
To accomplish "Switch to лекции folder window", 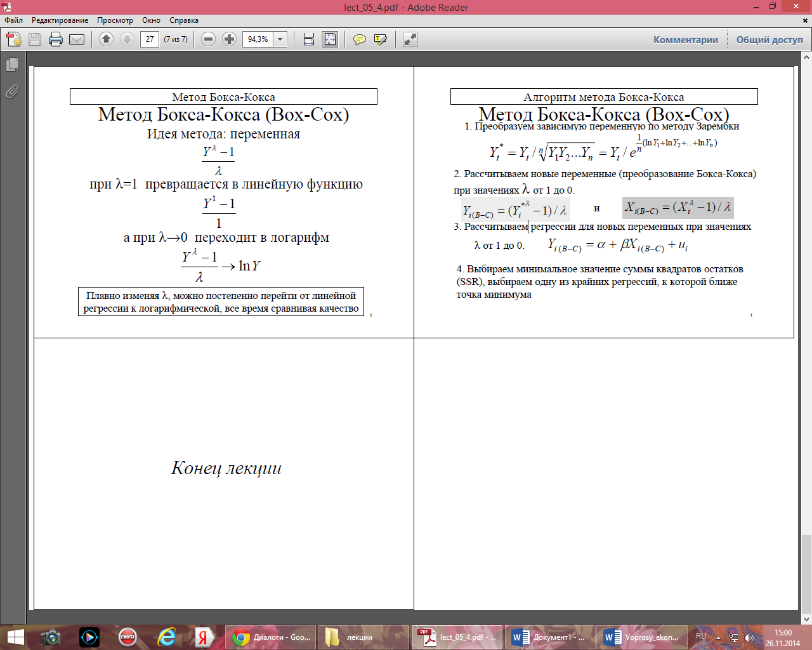I will tap(363, 637).
